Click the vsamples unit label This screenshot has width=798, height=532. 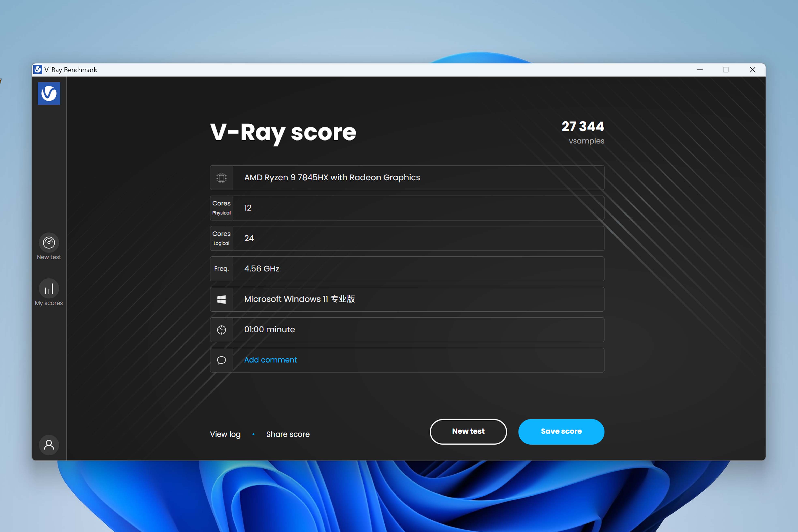pos(586,141)
